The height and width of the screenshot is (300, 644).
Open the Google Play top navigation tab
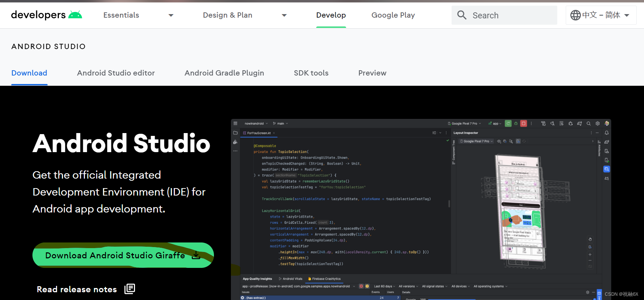coord(393,15)
